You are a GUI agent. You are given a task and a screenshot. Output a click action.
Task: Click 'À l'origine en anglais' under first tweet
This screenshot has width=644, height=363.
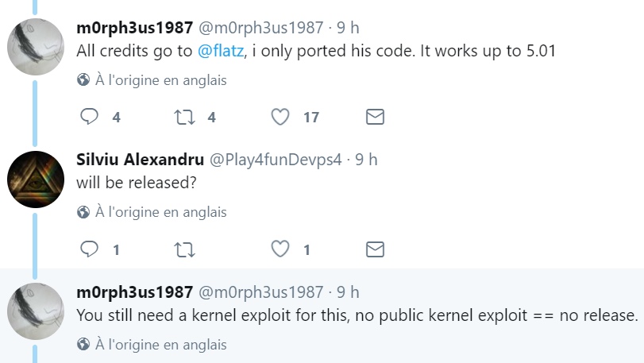161,80
